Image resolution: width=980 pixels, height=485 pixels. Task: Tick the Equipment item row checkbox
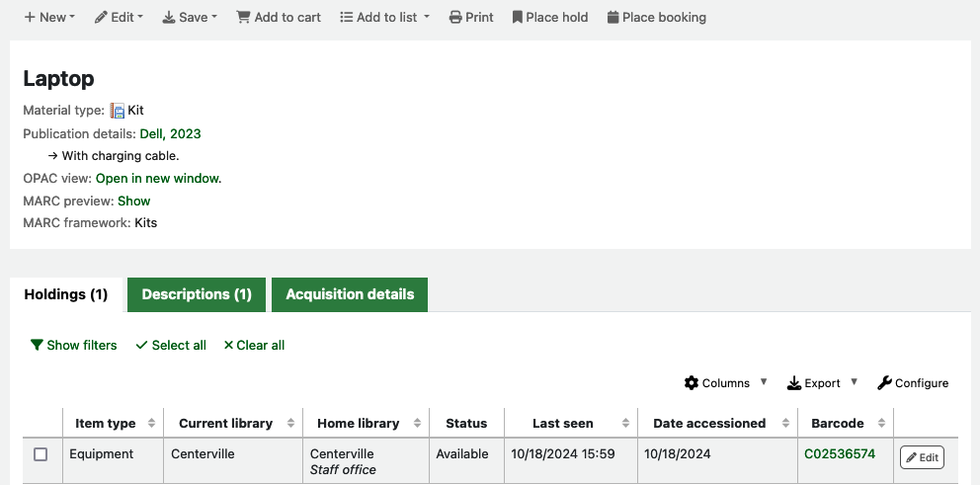(41, 454)
